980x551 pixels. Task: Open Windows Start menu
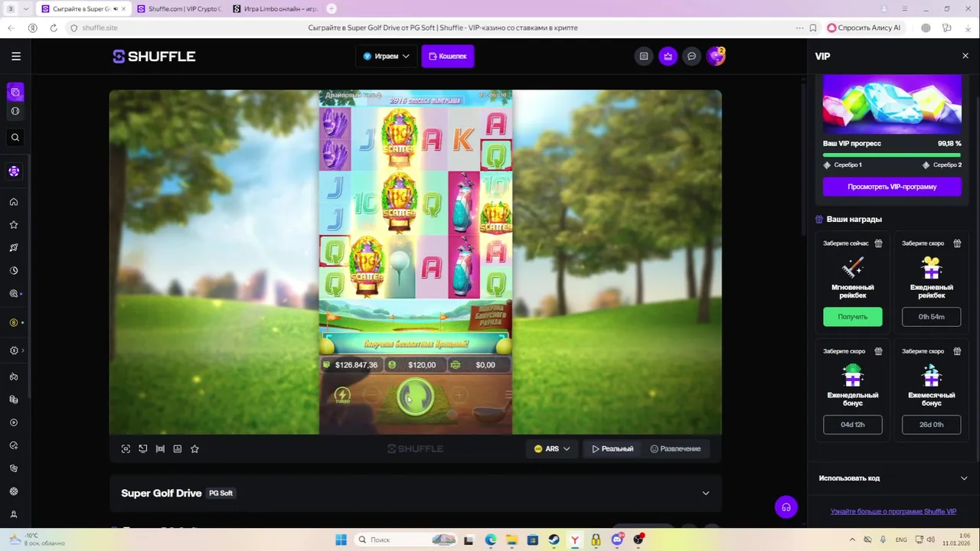(341, 540)
